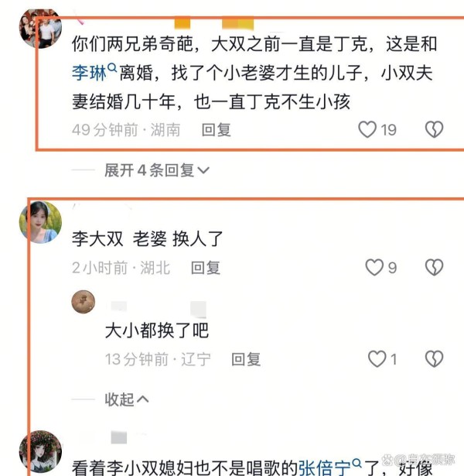Reply to the Liaoning comment 大小都换了吧
The image size is (464, 476).
pos(246,359)
